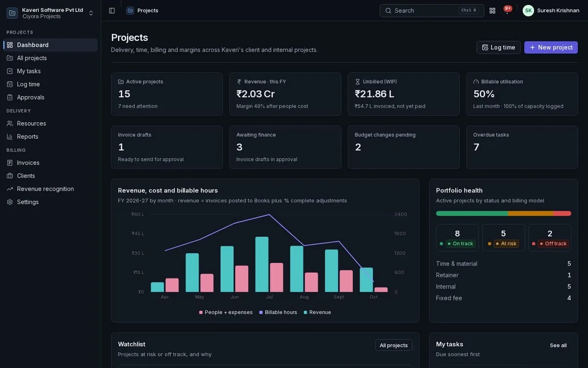Image resolution: width=588 pixels, height=368 pixels.
Task: Go to All projects
Action: tap(50, 58)
